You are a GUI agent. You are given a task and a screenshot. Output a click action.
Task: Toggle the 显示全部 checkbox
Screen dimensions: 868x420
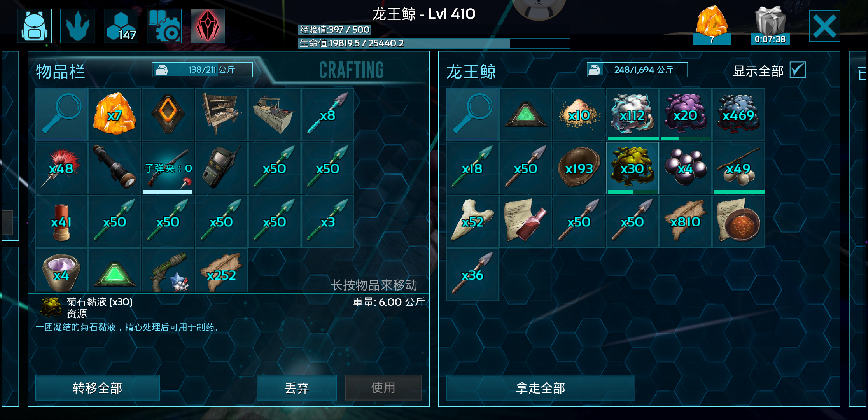click(x=798, y=70)
